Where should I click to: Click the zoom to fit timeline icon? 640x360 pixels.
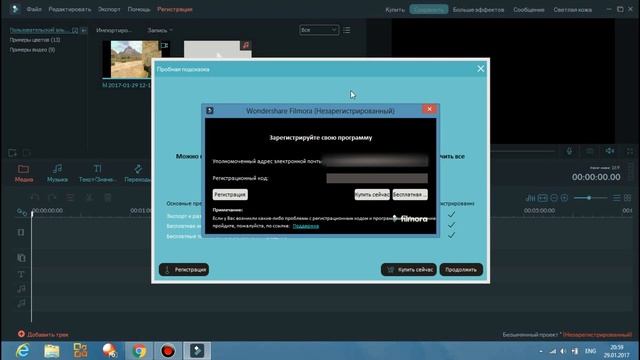542,198
